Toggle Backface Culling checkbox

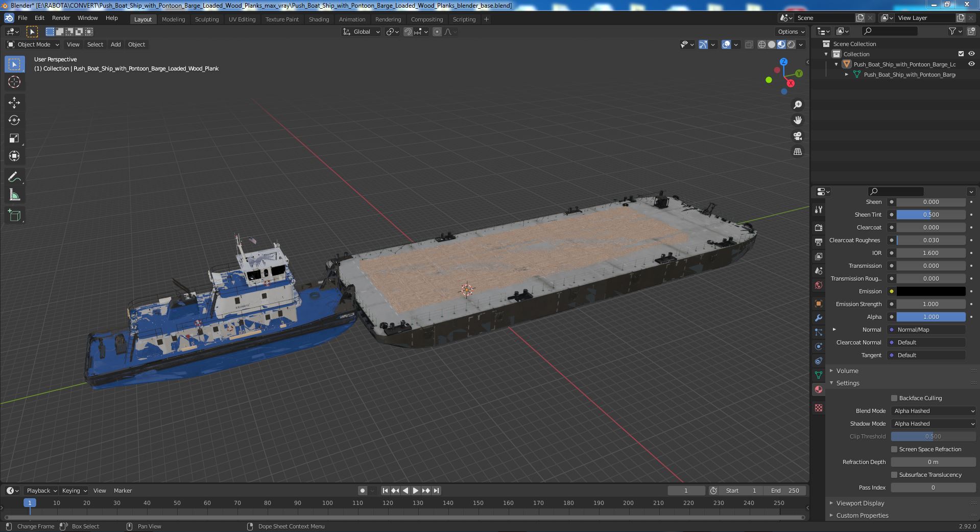point(894,398)
